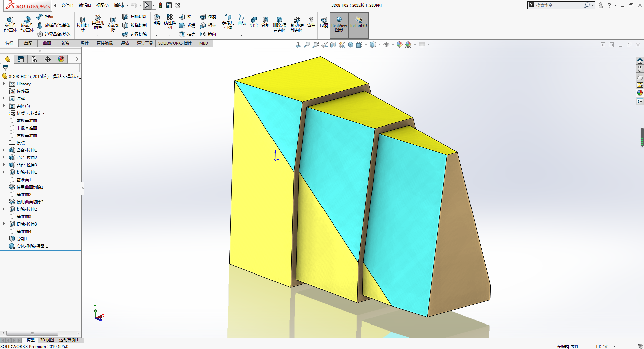Toggle RealView graphics (RealView图形)
The width and height of the screenshot is (644, 349).
(339, 25)
